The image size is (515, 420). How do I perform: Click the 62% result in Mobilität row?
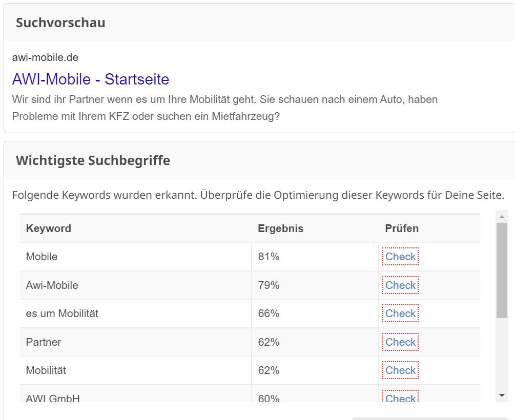(269, 370)
